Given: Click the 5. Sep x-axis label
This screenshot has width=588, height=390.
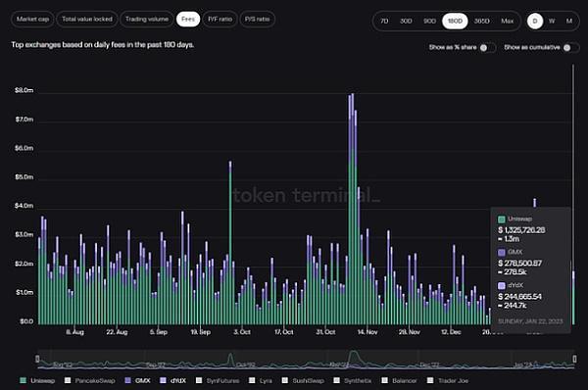Looking at the screenshot, I should point(159,332).
